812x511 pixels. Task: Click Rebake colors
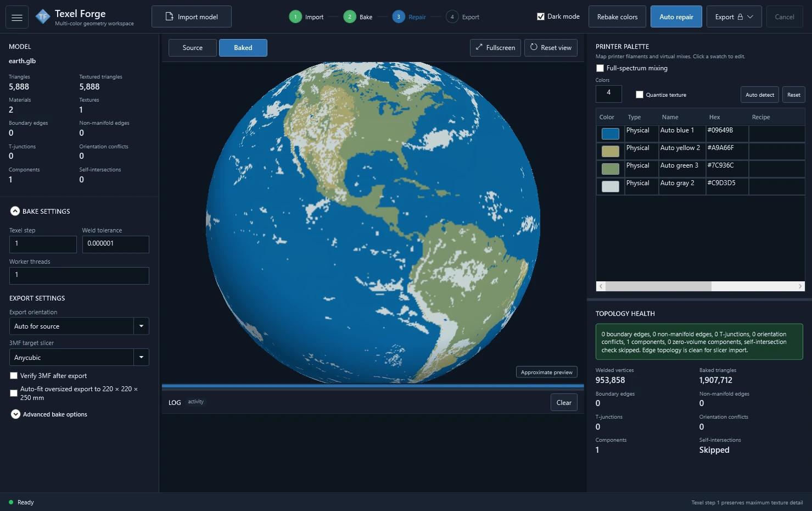click(617, 17)
